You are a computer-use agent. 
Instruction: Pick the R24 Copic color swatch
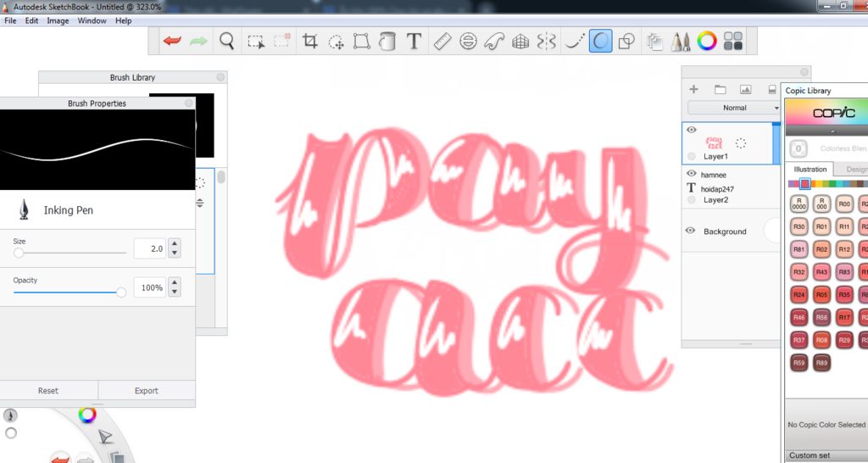(x=798, y=294)
